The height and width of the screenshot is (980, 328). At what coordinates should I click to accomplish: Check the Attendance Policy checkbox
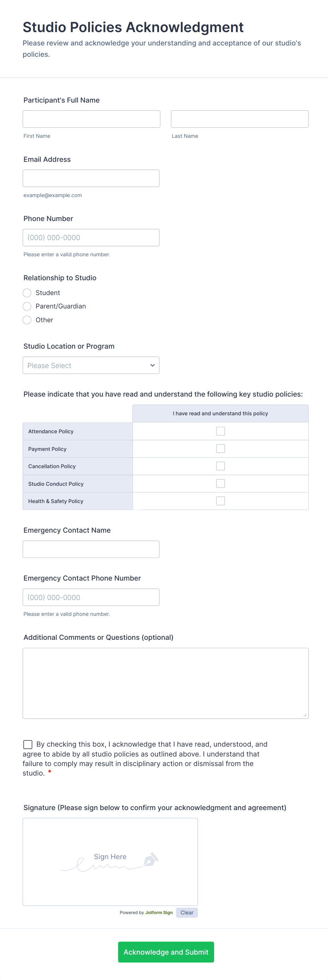coord(220,431)
